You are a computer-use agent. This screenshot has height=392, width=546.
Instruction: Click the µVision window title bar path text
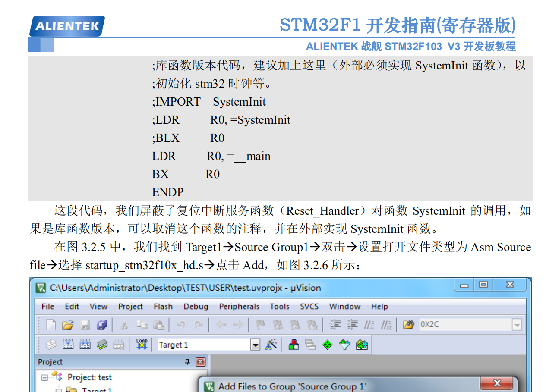pos(186,288)
